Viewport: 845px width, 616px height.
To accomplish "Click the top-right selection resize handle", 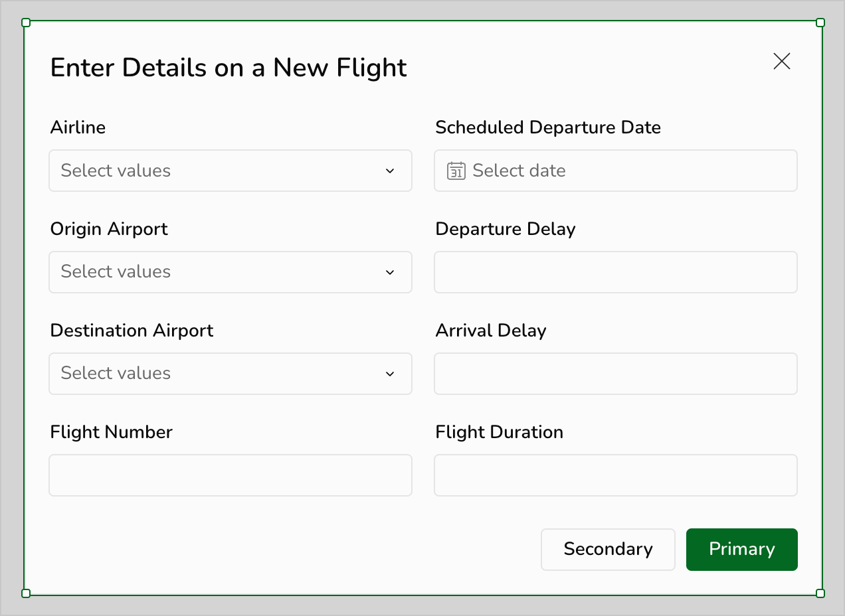I will tap(820, 23).
